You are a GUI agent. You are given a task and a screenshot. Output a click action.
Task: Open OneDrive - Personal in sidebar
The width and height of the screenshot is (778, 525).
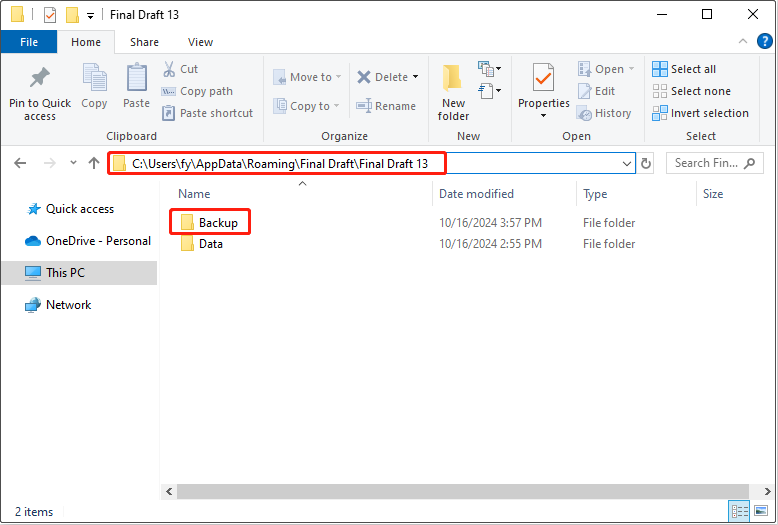(x=88, y=241)
